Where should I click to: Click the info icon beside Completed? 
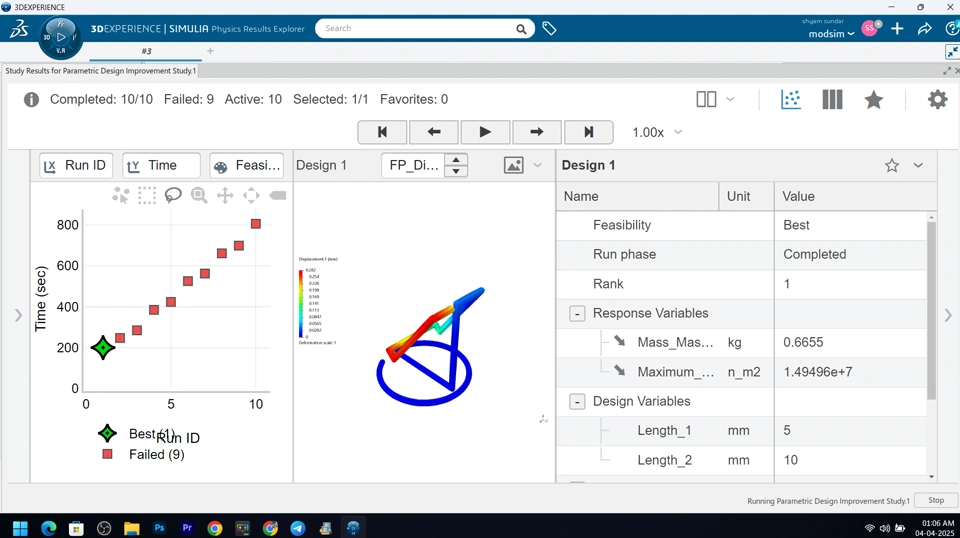[x=31, y=99]
